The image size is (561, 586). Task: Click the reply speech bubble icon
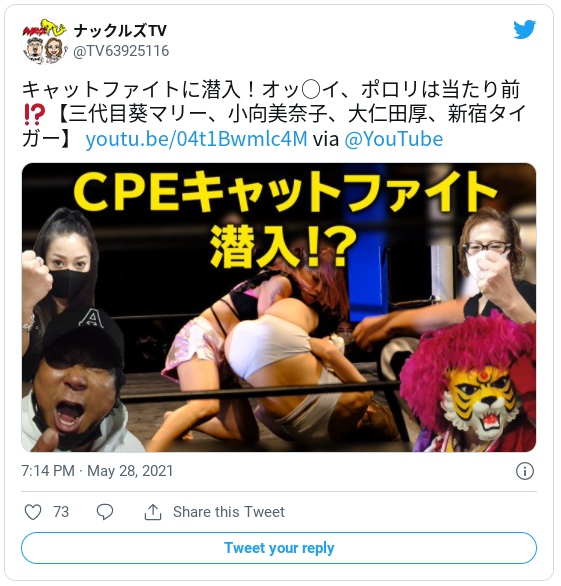[105, 512]
